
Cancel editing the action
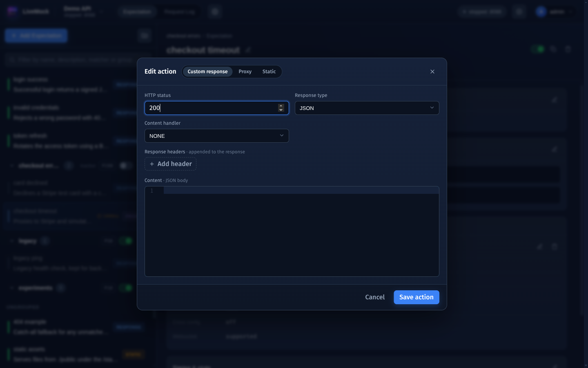pos(375,297)
